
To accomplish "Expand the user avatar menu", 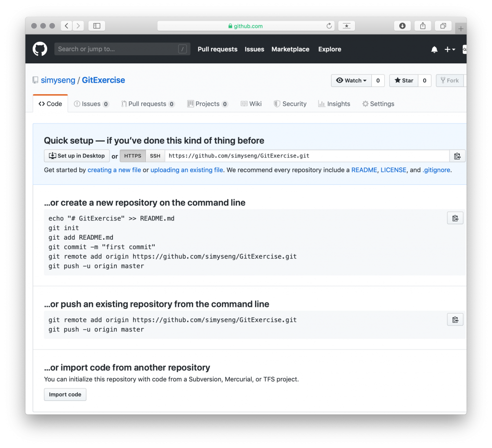I will click(x=464, y=49).
